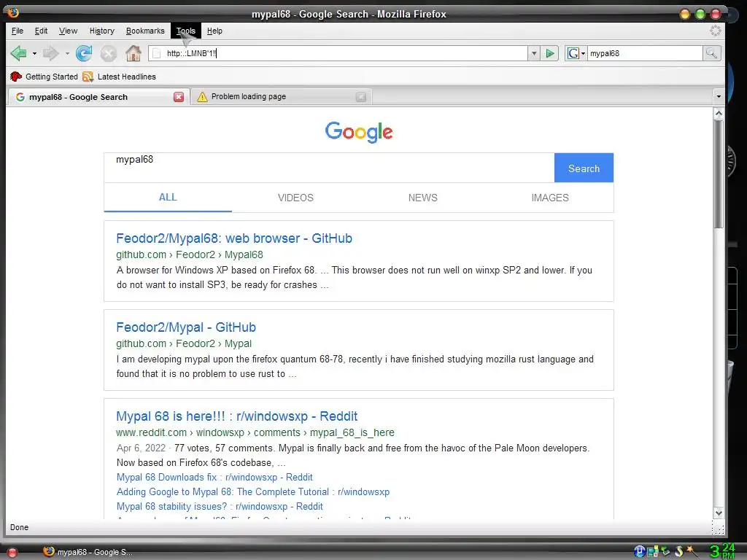Click the green 3:24 PM clock

(723, 551)
